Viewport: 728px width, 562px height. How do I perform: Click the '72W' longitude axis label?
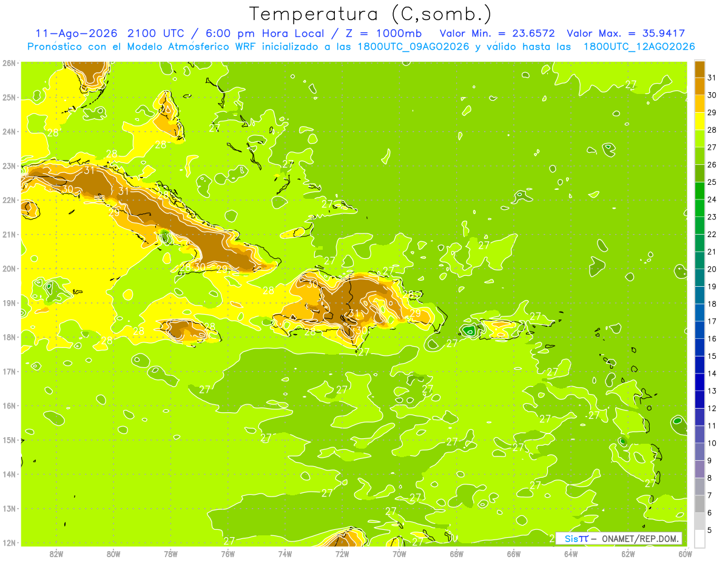(342, 554)
